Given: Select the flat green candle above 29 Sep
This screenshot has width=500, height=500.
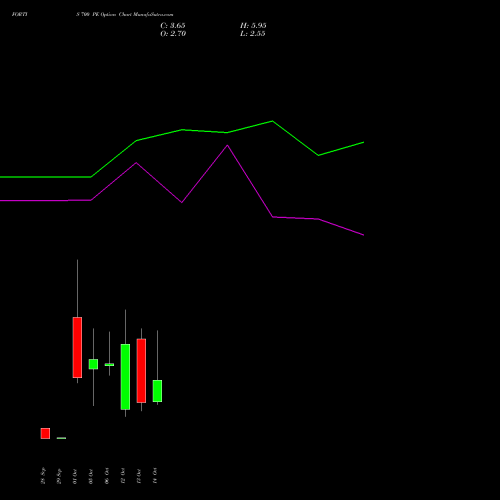Looking at the screenshot, I should [x=61, y=438].
